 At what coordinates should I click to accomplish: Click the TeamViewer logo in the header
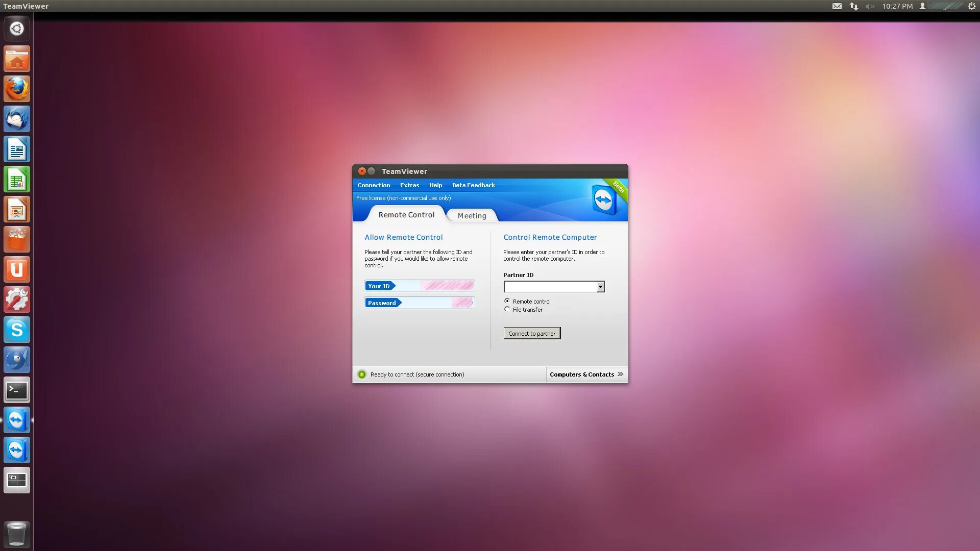604,199
